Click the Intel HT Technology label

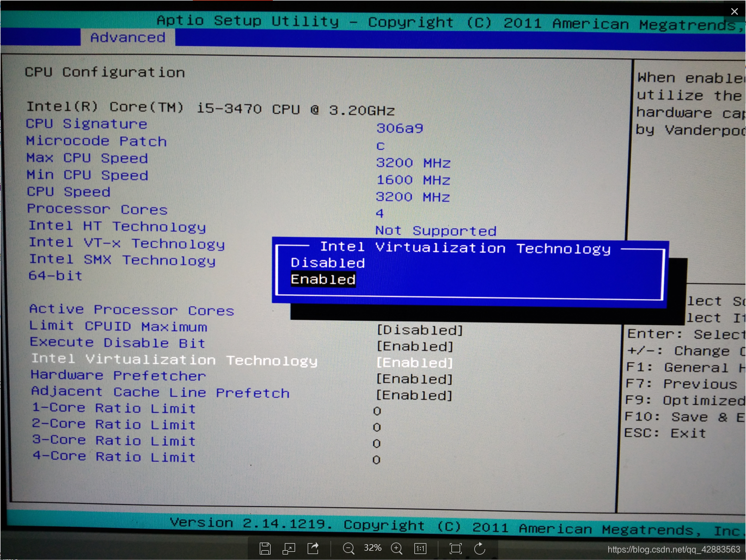pyautogui.click(x=118, y=226)
